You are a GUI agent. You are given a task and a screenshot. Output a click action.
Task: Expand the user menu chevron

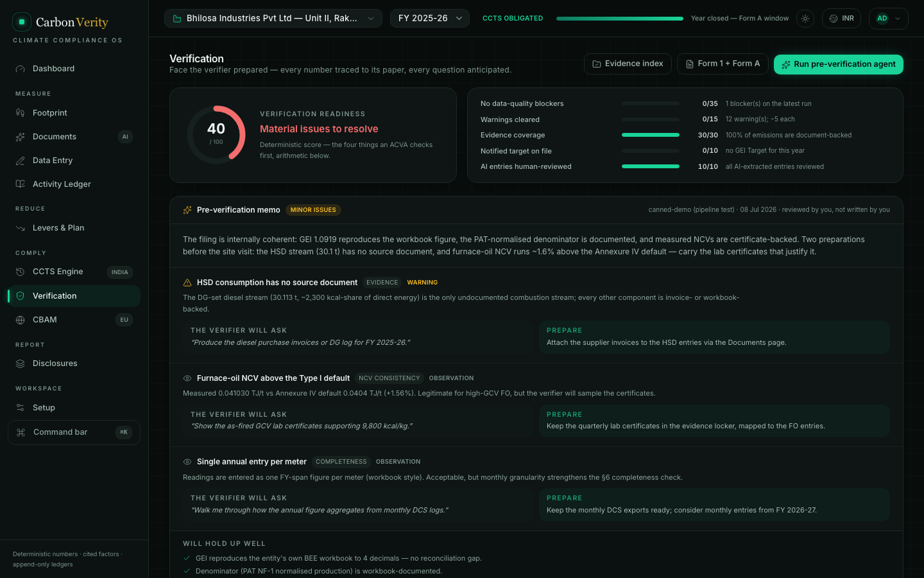[x=898, y=19]
